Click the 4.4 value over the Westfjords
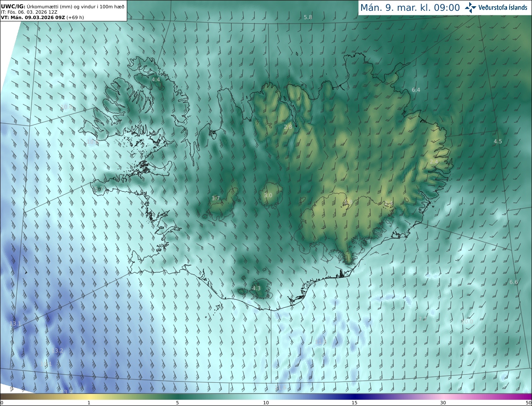Image resolution: width=532 pixels, height=406 pixels. tap(156, 79)
